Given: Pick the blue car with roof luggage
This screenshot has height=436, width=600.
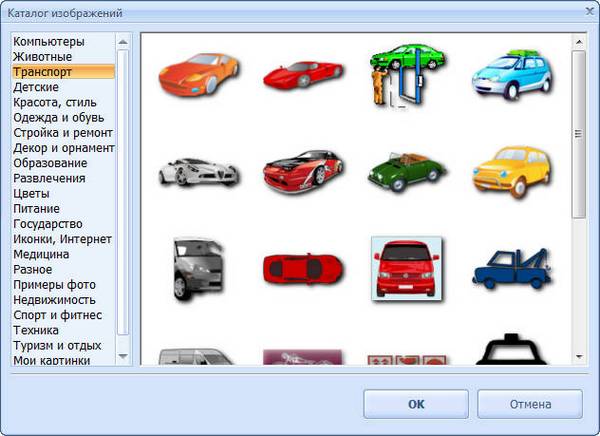Looking at the screenshot, I should [510, 73].
